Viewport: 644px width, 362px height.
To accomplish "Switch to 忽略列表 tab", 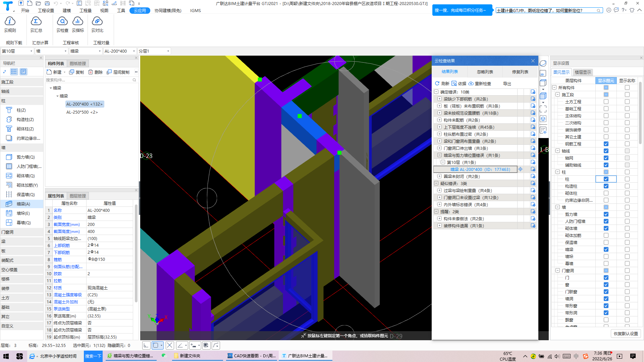I will pos(485,72).
